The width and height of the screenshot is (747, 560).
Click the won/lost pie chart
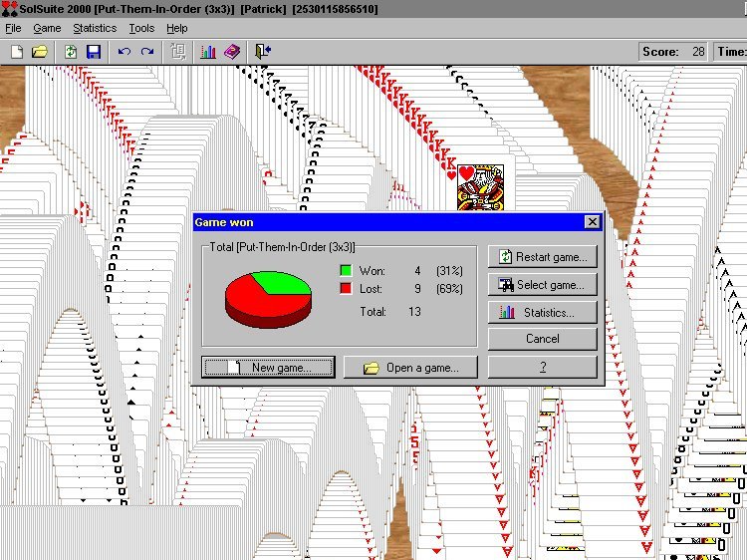coord(268,299)
